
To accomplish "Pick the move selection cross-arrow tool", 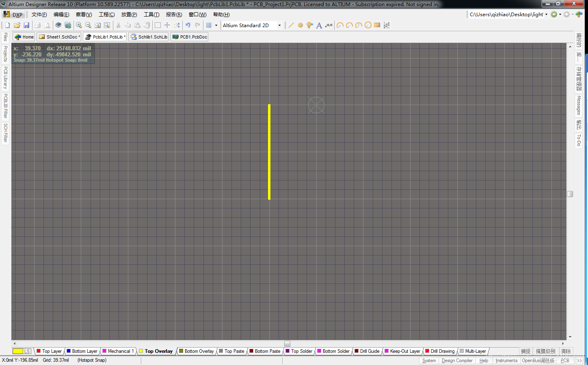I will [167, 25].
